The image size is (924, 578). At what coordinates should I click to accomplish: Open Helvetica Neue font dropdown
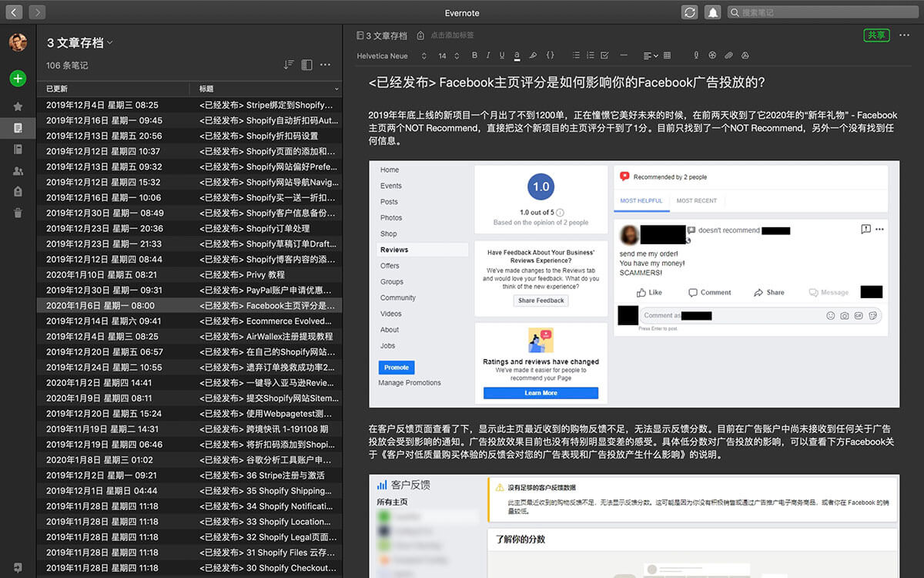[391, 55]
